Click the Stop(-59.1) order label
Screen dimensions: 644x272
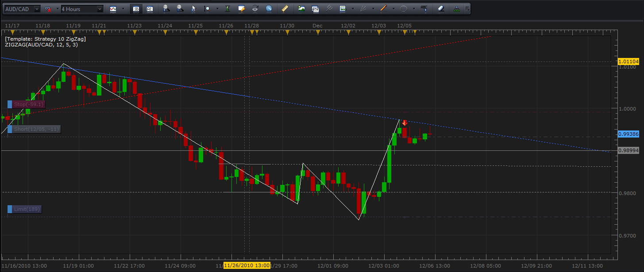coord(28,104)
